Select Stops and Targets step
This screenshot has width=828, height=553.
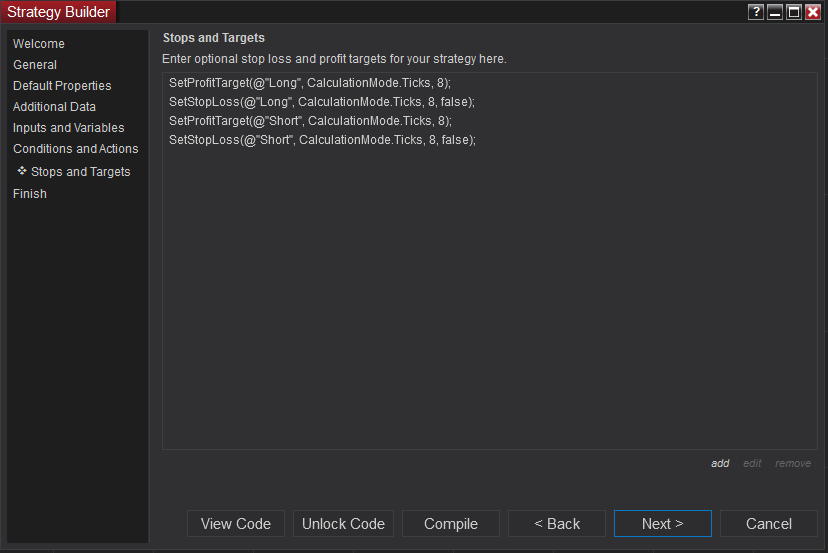tap(80, 172)
